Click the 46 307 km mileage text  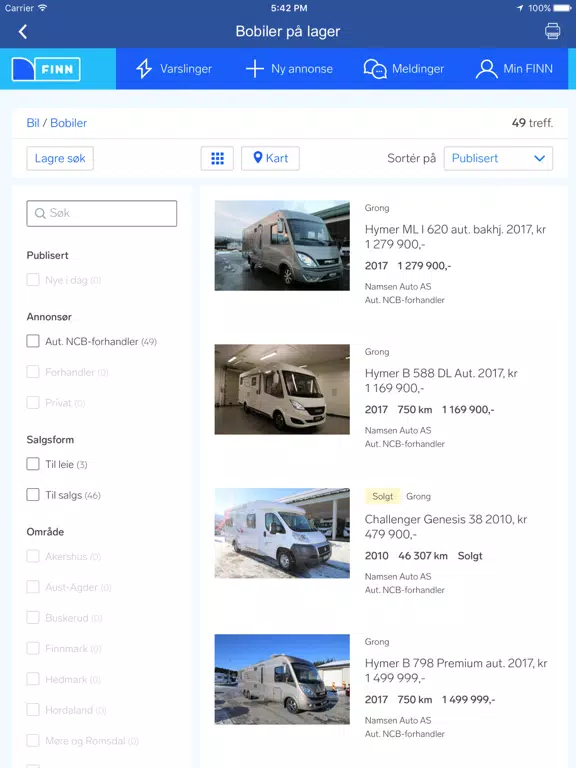(423, 556)
